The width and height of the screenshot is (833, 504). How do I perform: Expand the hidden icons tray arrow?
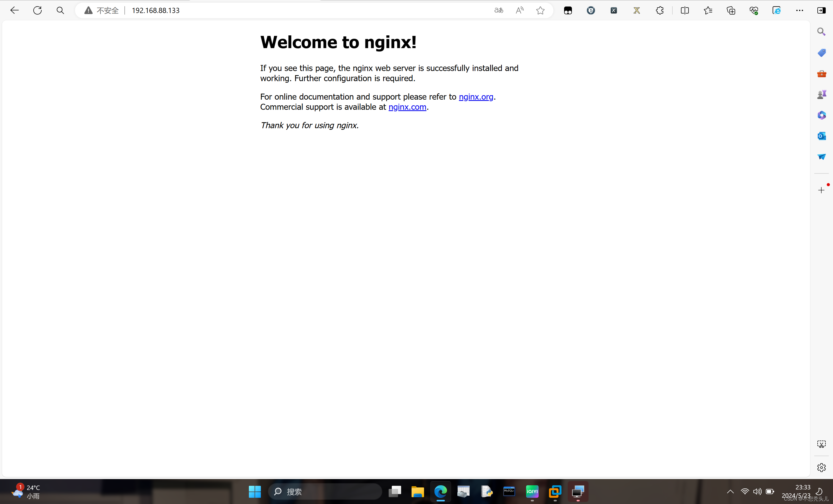click(730, 492)
